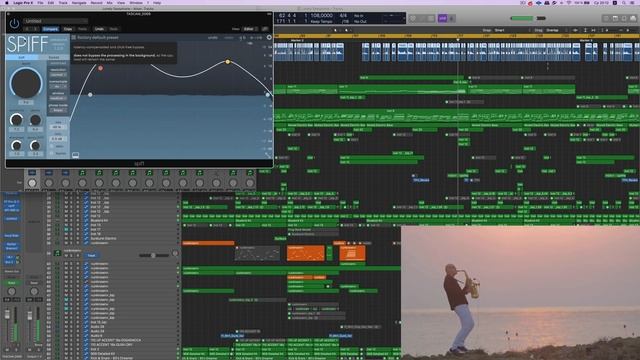This screenshot has width=640, height=360.
Task: Open the File menu
Action: click(x=40, y=3)
